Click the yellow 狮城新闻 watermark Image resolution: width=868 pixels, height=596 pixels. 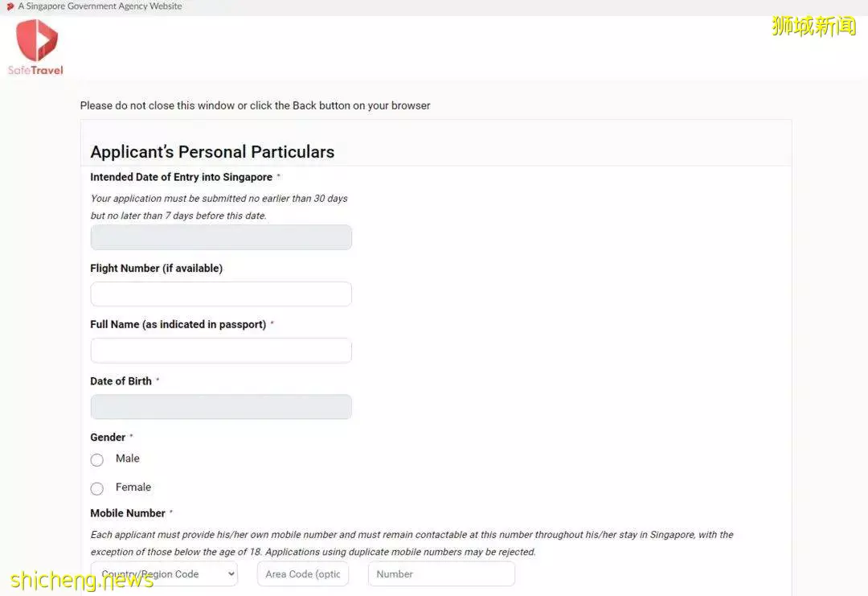pyautogui.click(x=813, y=26)
